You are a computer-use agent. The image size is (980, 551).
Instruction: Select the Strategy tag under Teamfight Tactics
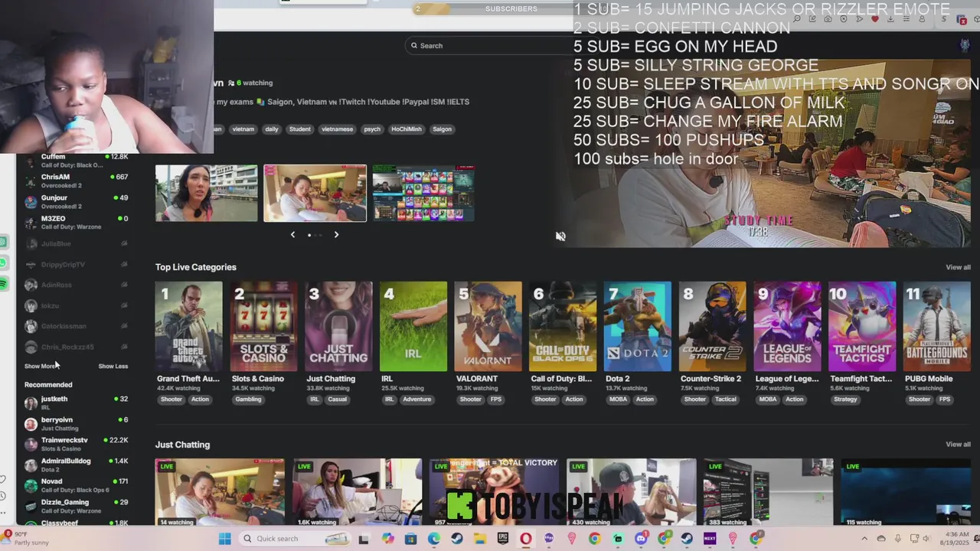[845, 399]
